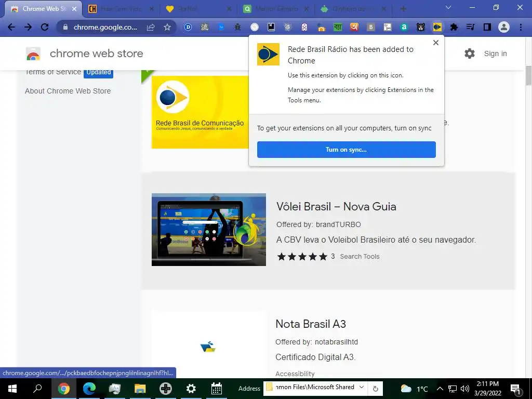Close the yellow heart favicon tab
This screenshot has width=532, height=399.
[x=229, y=9]
